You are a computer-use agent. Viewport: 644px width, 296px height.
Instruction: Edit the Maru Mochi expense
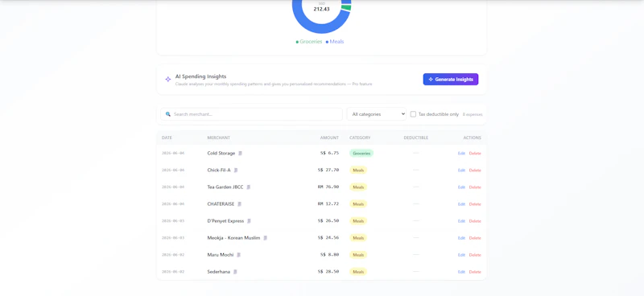pyautogui.click(x=461, y=255)
